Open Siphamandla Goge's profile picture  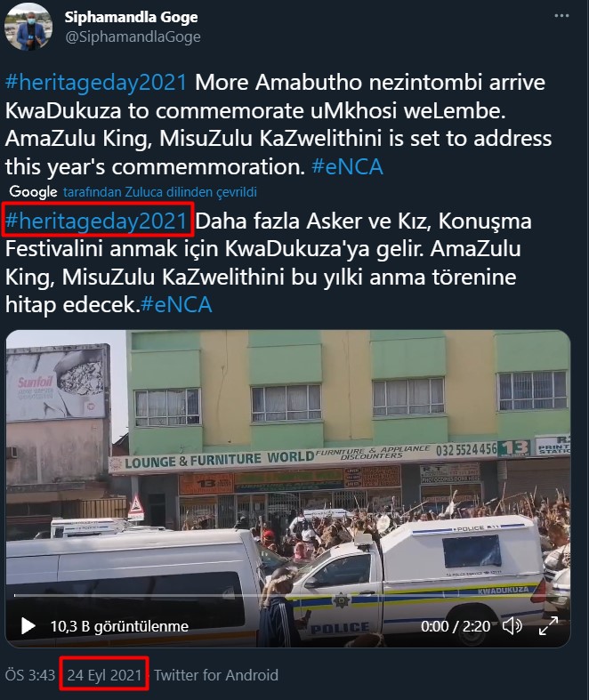click(28, 27)
